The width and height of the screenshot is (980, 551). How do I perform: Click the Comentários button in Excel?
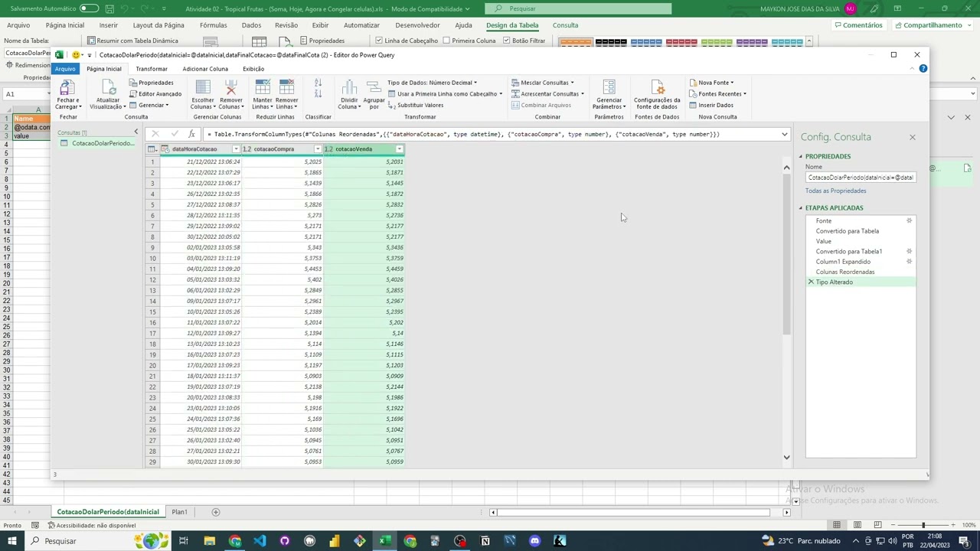click(858, 25)
